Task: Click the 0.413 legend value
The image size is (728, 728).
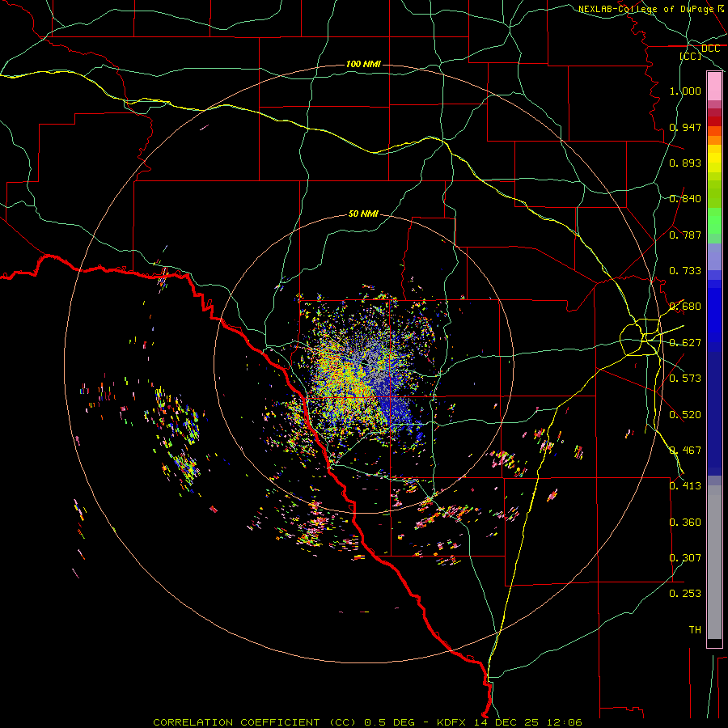Action: pyautogui.click(x=685, y=486)
